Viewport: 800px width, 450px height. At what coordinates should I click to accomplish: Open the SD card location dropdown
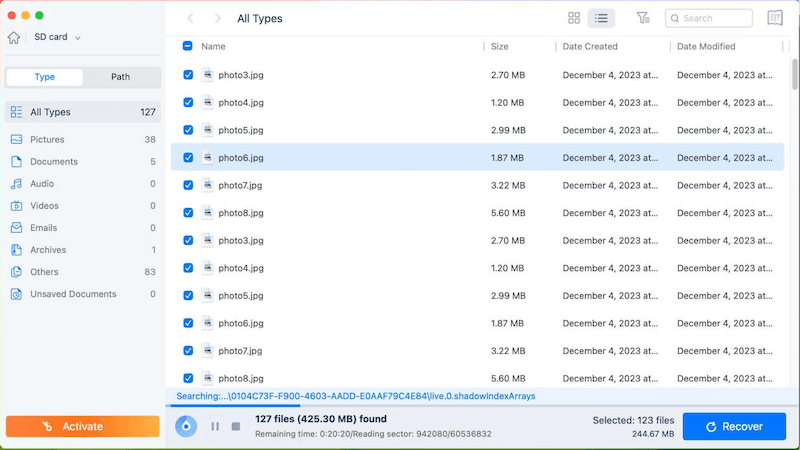pos(57,37)
